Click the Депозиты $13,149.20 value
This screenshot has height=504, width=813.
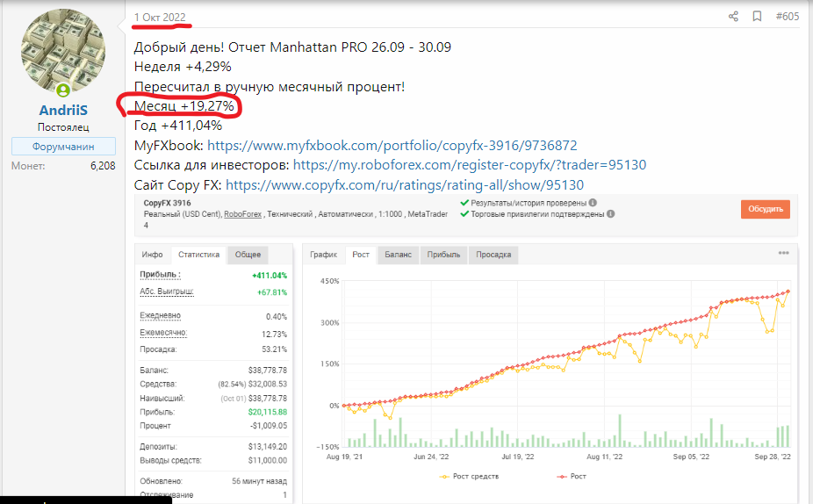click(x=268, y=446)
